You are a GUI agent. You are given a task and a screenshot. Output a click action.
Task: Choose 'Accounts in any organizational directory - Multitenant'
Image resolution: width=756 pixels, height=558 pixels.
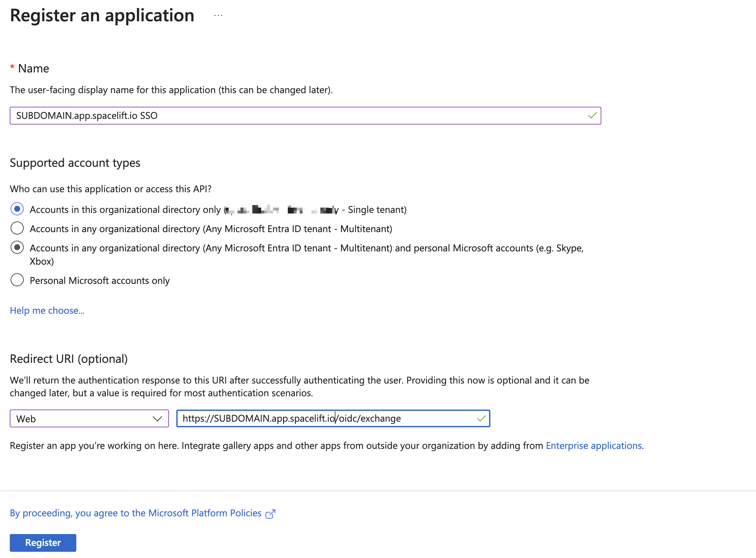[x=17, y=228]
